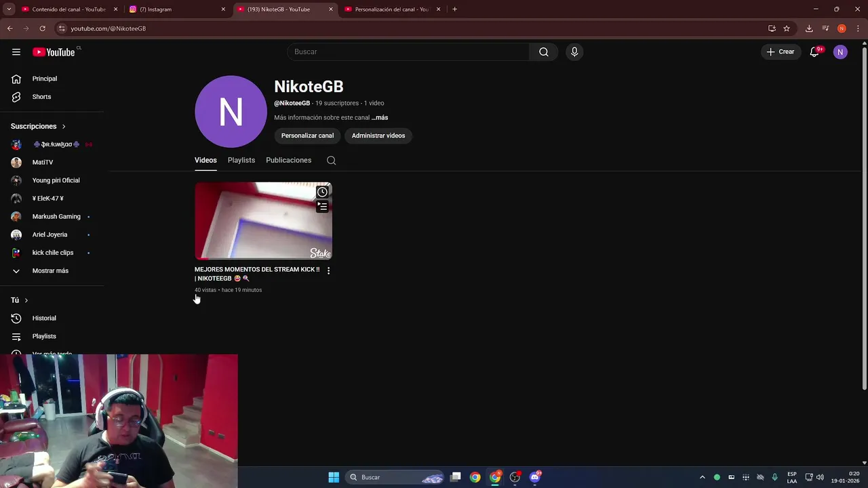The image size is (868, 488).
Task: Add video to queue icon on thumbnail
Action: (322, 206)
